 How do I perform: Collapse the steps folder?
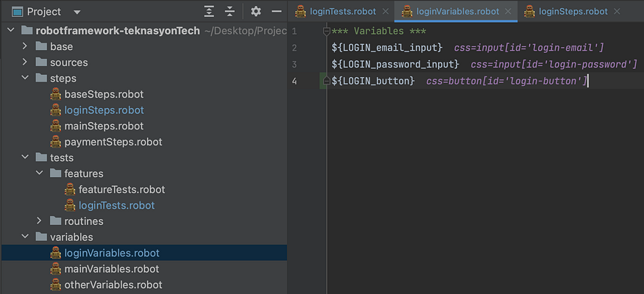(25, 78)
